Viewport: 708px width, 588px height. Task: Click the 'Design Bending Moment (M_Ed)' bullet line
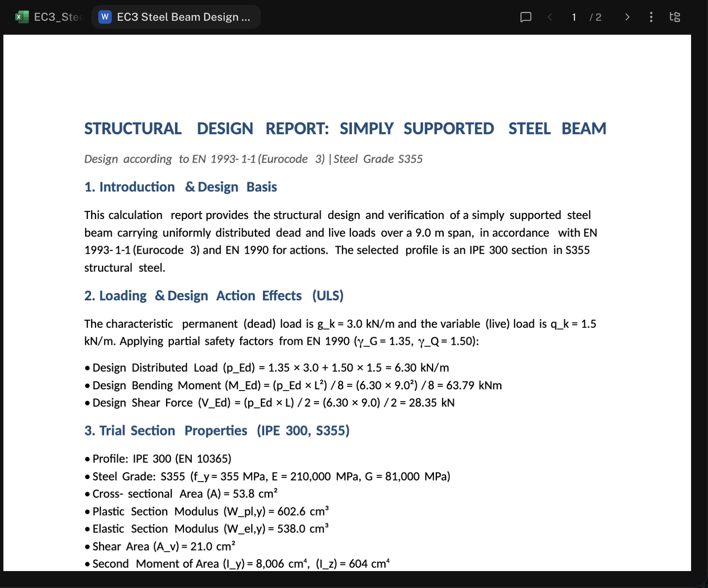coord(293,385)
